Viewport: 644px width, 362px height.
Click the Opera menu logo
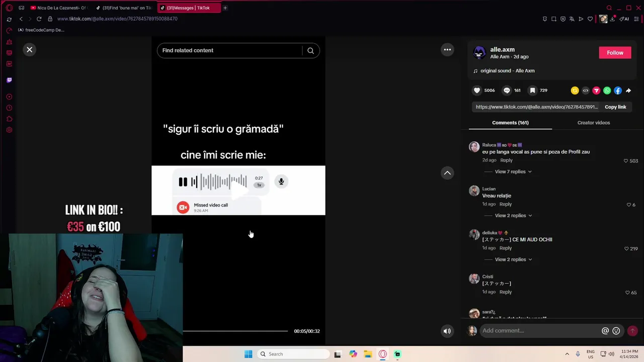[9, 8]
